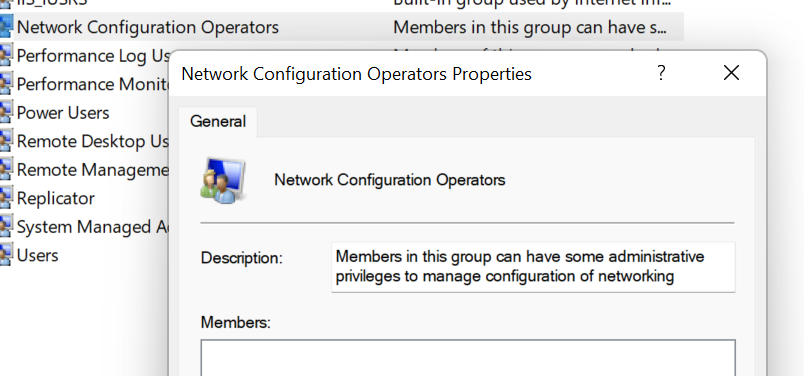Screen dimensions: 804x376
Task: Select the Network Configuration Operators group row
Action: (341, 27)
